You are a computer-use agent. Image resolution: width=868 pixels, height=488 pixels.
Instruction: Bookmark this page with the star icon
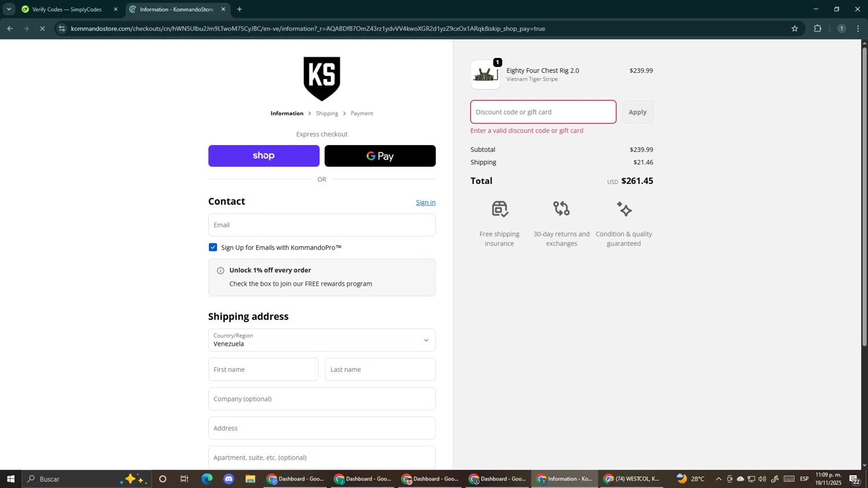tap(795, 28)
